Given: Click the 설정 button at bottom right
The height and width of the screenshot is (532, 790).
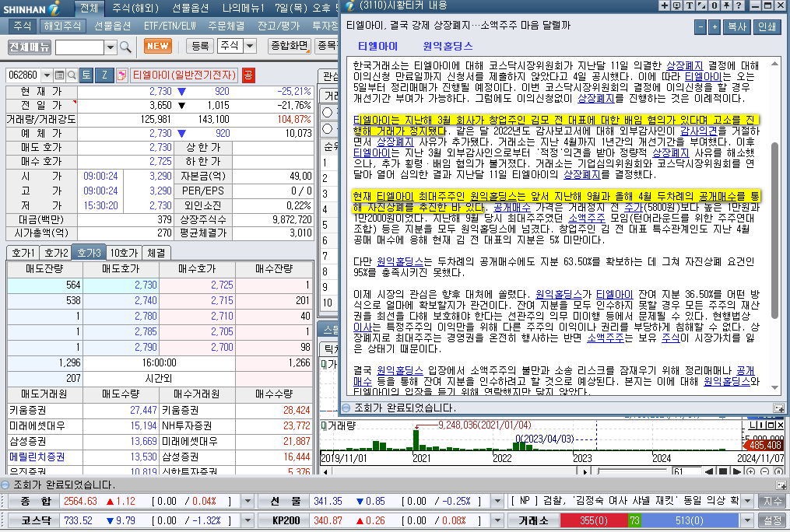Looking at the screenshot, I should 772,520.
